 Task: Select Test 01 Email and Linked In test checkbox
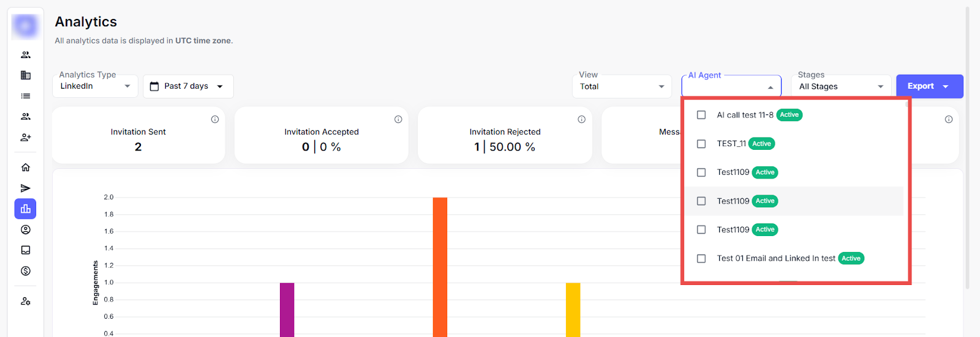(x=701, y=259)
